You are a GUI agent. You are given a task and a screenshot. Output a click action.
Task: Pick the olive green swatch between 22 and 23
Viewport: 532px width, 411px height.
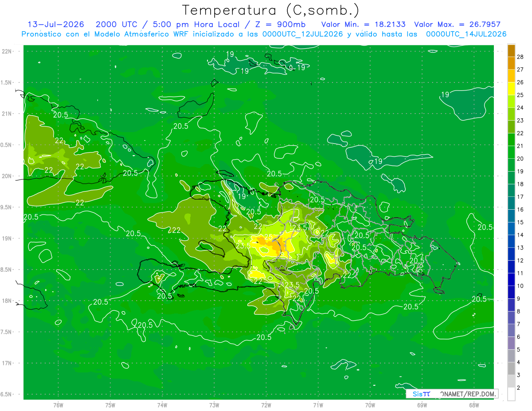[x=511, y=127]
